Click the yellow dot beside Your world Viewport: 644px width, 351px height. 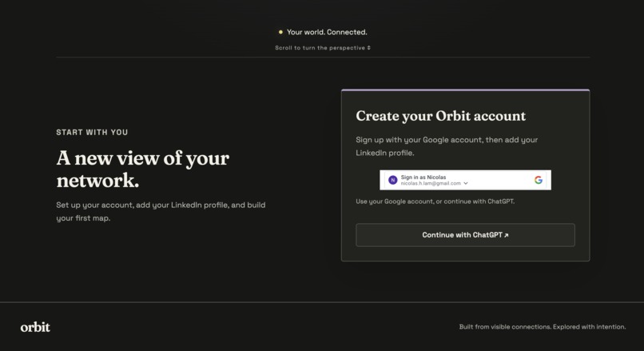pos(280,32)
